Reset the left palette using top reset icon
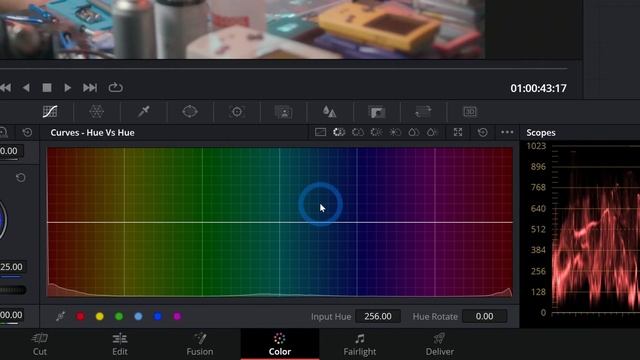Screen dimensions: 640x360 [x=27, y=132]
